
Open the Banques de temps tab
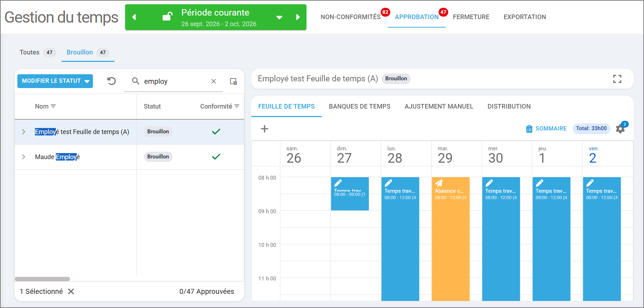coord(359,106)
